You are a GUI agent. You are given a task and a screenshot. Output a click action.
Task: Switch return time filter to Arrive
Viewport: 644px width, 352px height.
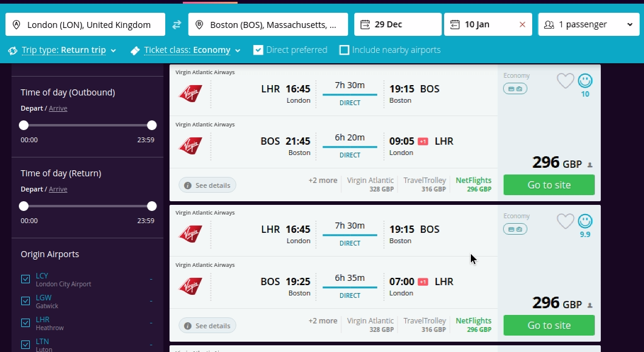(58, 189)
